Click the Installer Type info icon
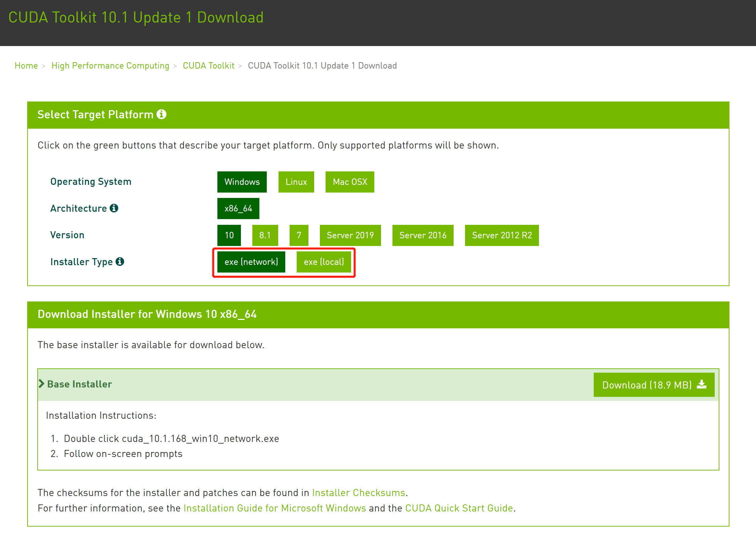 [x=120, y=261]
